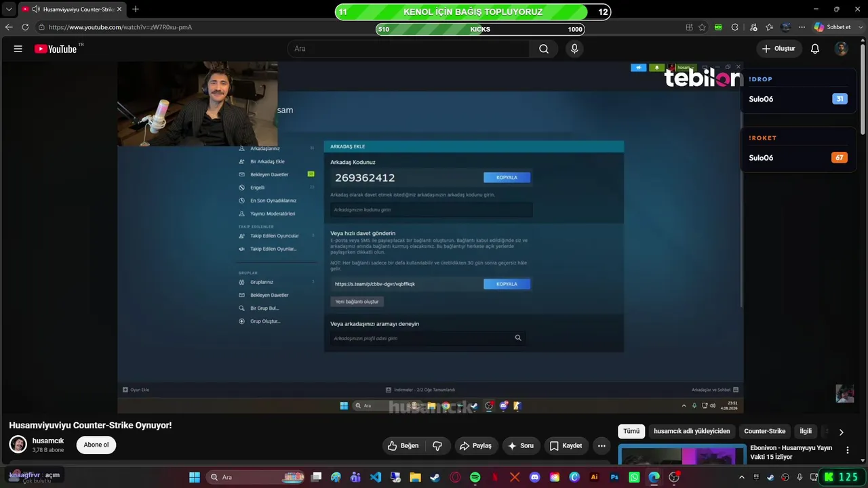Open the husamcık channel name link
Image resolution: width=868 pixels, height=488 pixels.
tap(48, 441)
